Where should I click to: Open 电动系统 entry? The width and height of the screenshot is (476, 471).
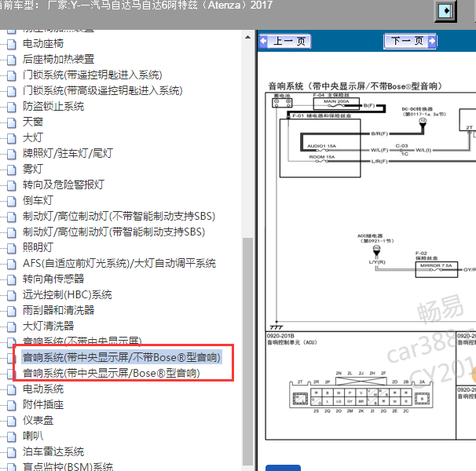(x=43, y=389)
